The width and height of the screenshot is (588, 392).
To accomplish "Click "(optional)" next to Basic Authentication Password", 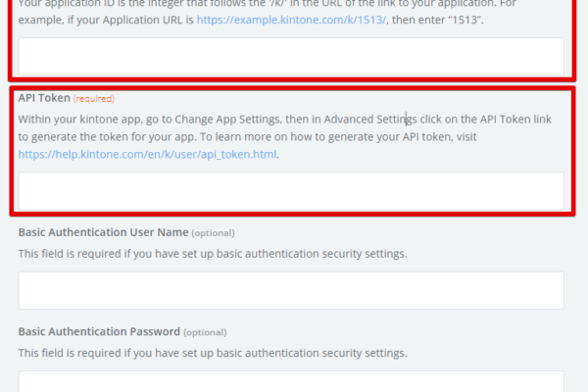I will click(x=206, y=332).
